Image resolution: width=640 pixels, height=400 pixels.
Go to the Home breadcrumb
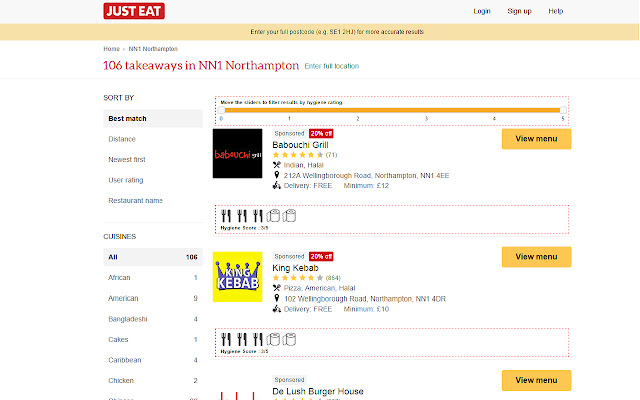111,49
